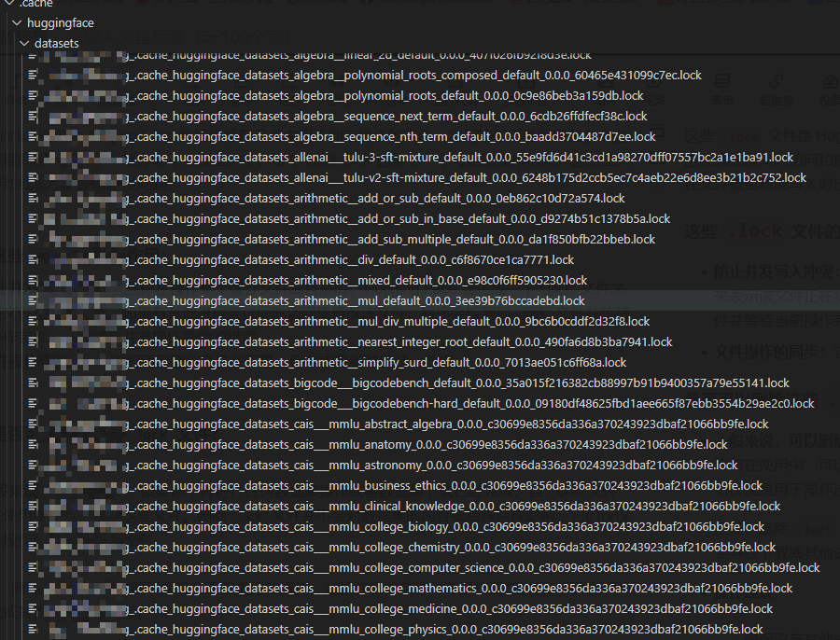Screen dimensions: 840x640
Task: Click the file icon beside algebra_polynomial_roots_composed lock file
Action: tap(32, 76)
